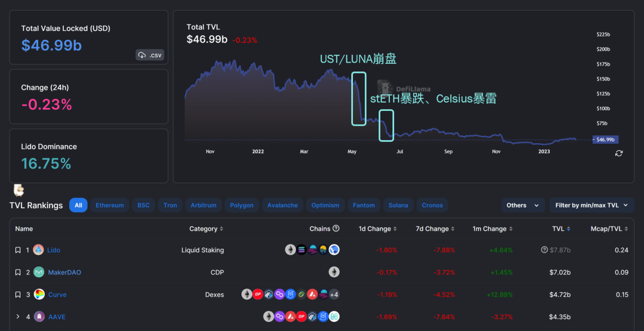Click MakerDAO's $7.02b TVL value
644x331 pixels.
tap(560, 273)
